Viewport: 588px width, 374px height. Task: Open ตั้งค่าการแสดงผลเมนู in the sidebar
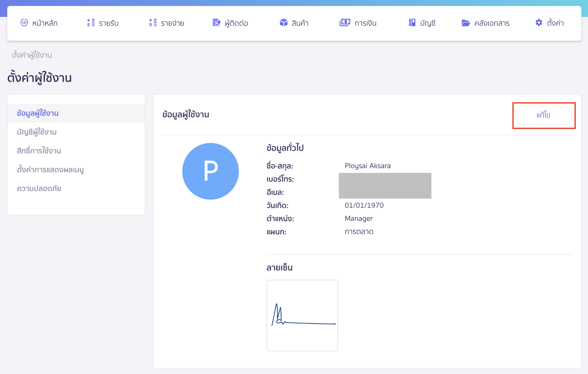(x=50, y=170)
